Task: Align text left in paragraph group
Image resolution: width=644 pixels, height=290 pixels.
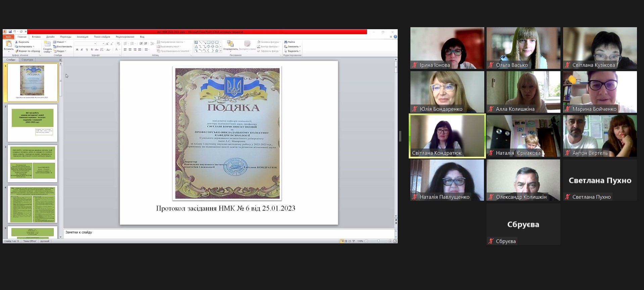Action: pos(125,50)
